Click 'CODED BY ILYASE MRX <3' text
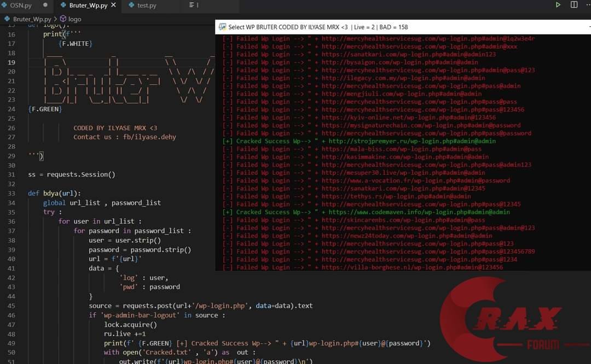Viewport: 591px width, 364px height. coord(115,128)
